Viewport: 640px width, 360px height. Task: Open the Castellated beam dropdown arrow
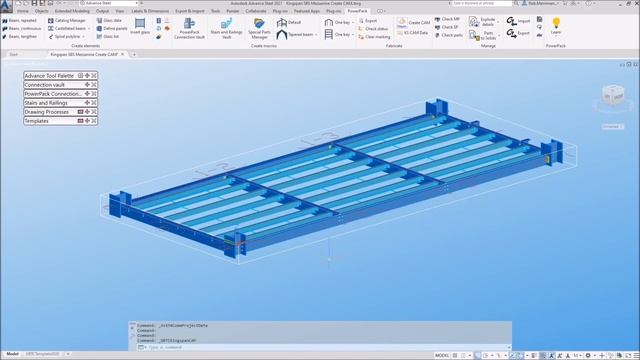(89, 29)
